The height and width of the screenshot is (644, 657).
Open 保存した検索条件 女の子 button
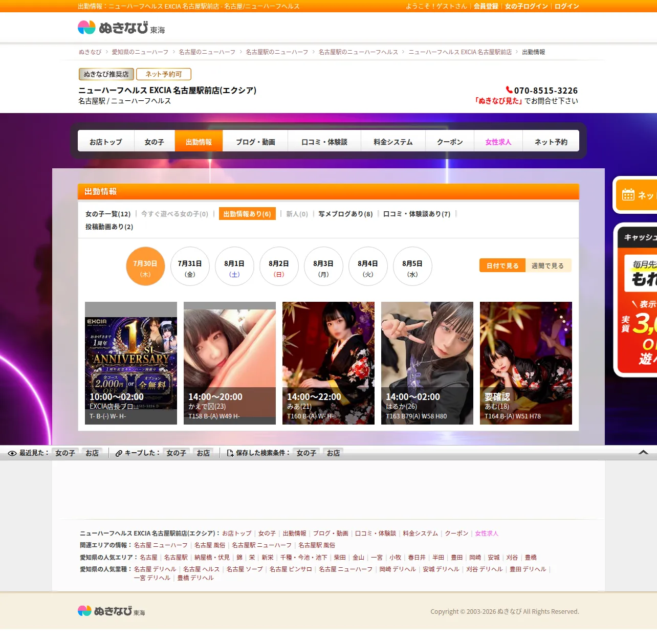coord(306,453)
